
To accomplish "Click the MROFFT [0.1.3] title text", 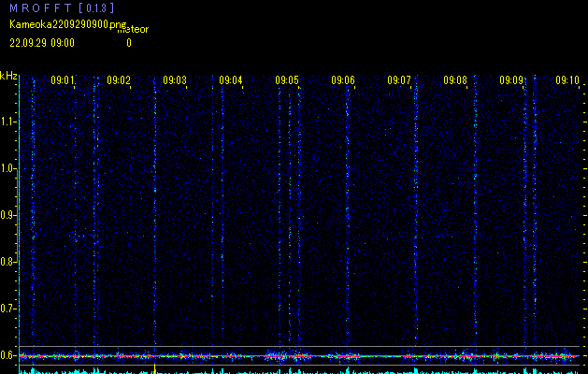I will pyautogui.click(x=62, y=7).
